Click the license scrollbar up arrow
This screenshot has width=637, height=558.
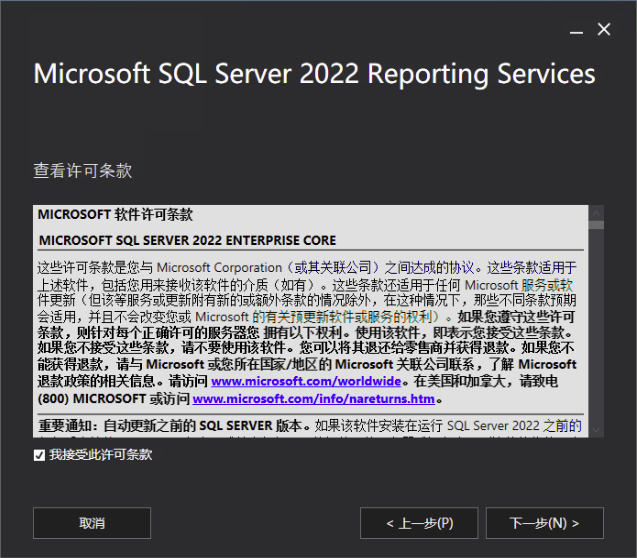[x=596, y=212]
